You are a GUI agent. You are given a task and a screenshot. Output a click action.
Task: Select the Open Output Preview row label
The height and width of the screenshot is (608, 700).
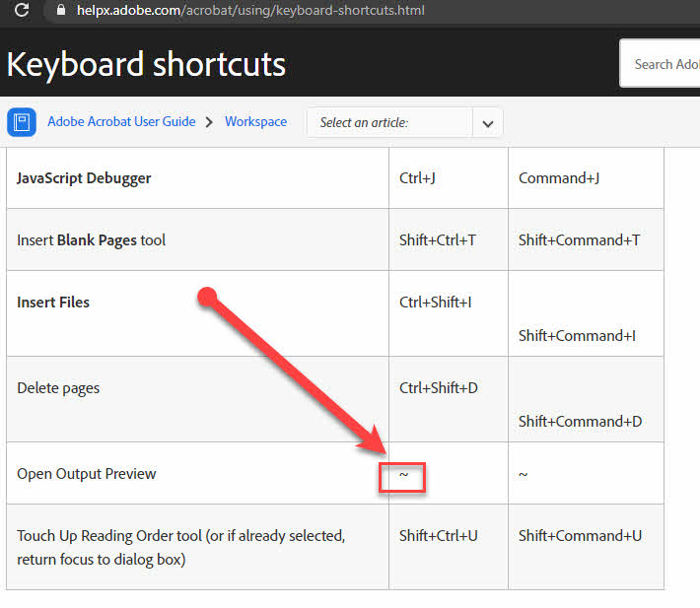click(87, 474)
